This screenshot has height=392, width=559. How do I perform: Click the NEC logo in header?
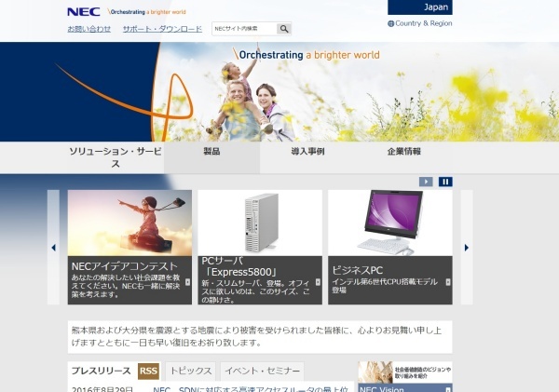[x=84, y=12]
